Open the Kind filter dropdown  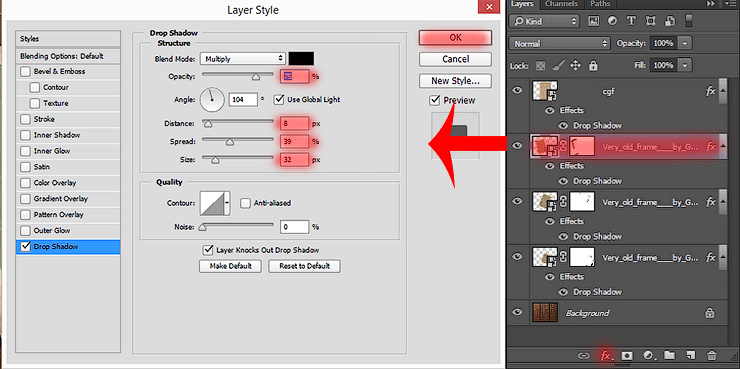545,21
